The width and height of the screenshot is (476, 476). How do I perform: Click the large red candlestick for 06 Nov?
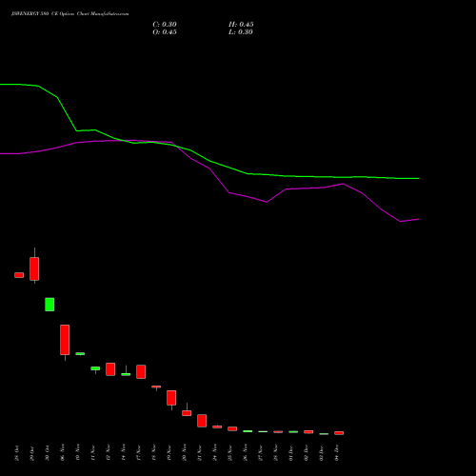click(x=65, y=340)
